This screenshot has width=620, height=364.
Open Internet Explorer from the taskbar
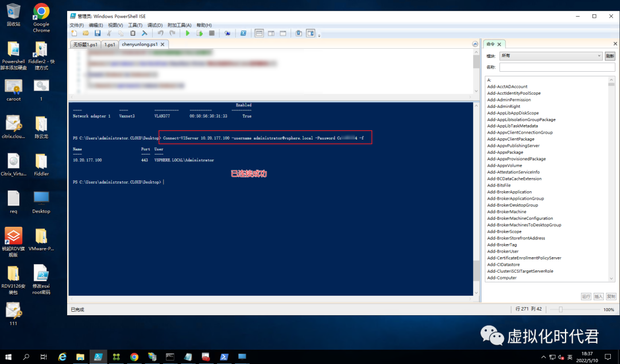pos(62,357)
